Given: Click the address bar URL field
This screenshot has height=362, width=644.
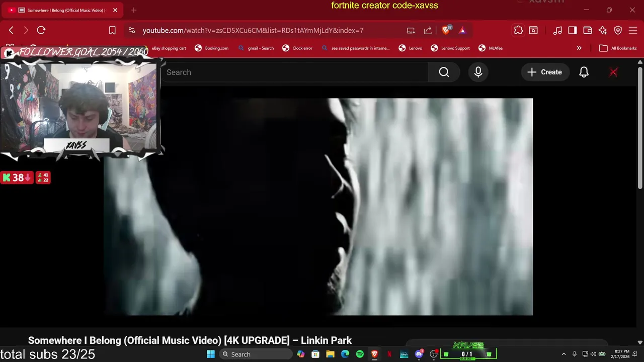Looking at the screenshot, I should pyautogui.click(x=253, y=30).
